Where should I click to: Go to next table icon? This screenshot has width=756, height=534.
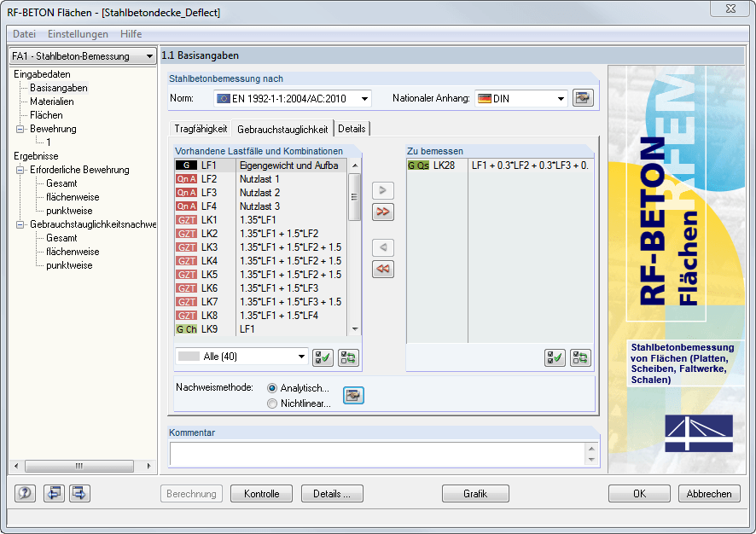(79, 493)
